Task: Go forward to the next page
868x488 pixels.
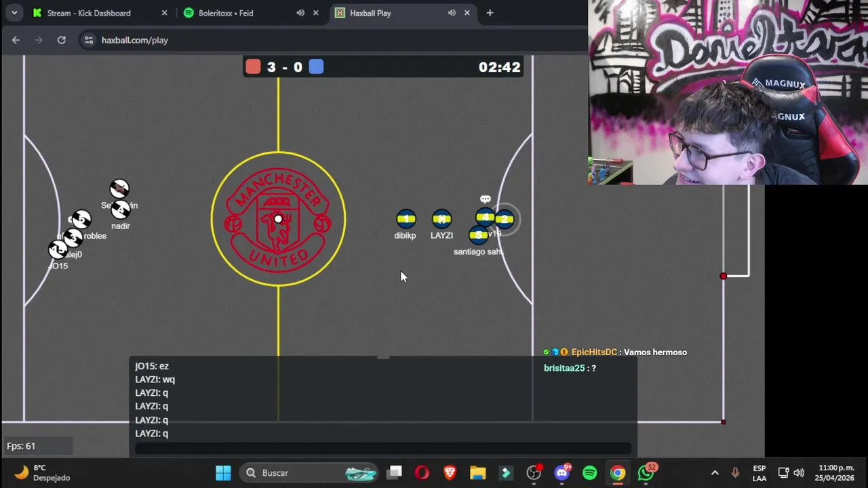Action: (x=39, y=40)
